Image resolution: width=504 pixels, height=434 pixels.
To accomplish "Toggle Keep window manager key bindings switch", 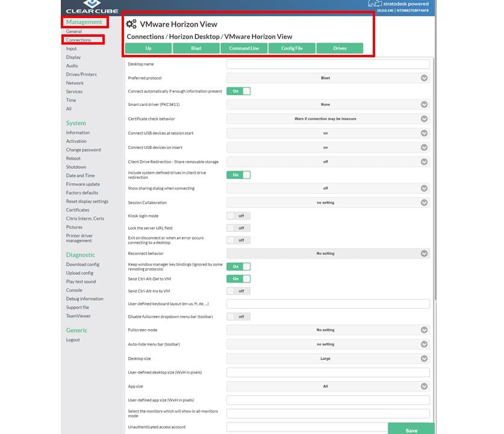I will click(238, 266).
